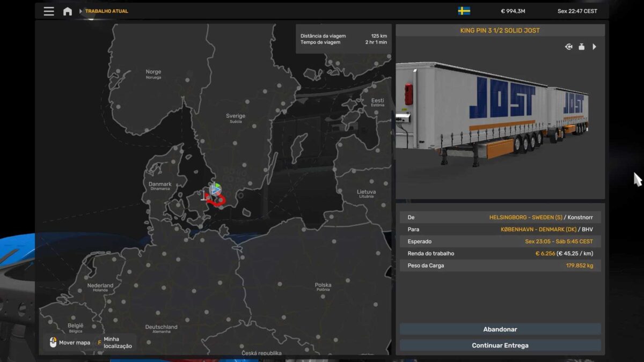Click the København destination link
The width and height of the screenshot is (644, 362).
(531, 230)
